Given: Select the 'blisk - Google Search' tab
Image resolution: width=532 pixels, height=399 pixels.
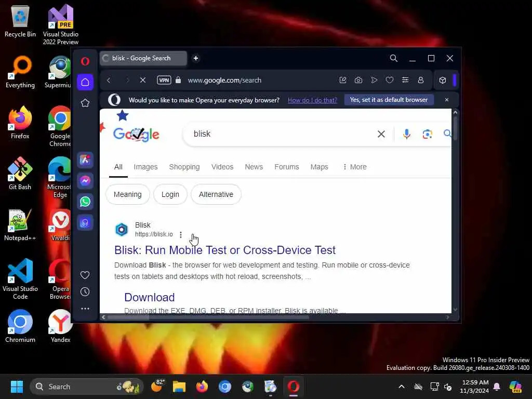Looking at the screenshot, I should (143, 58).
